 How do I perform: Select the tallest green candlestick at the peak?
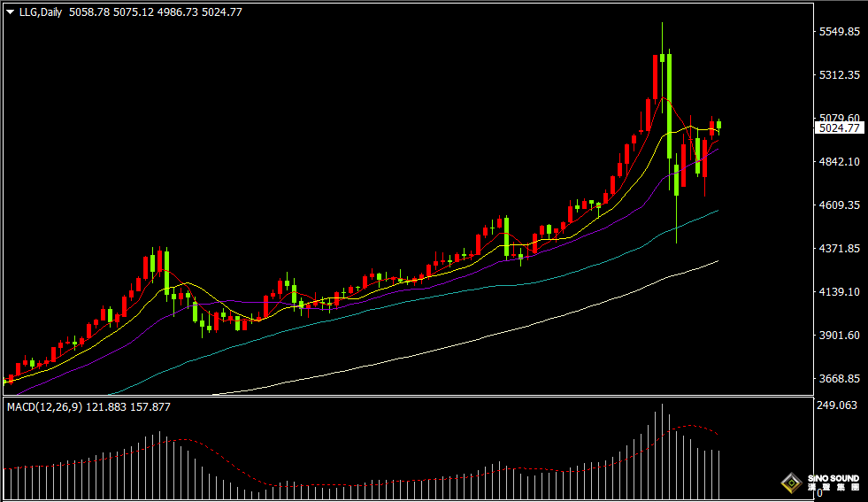669,106
